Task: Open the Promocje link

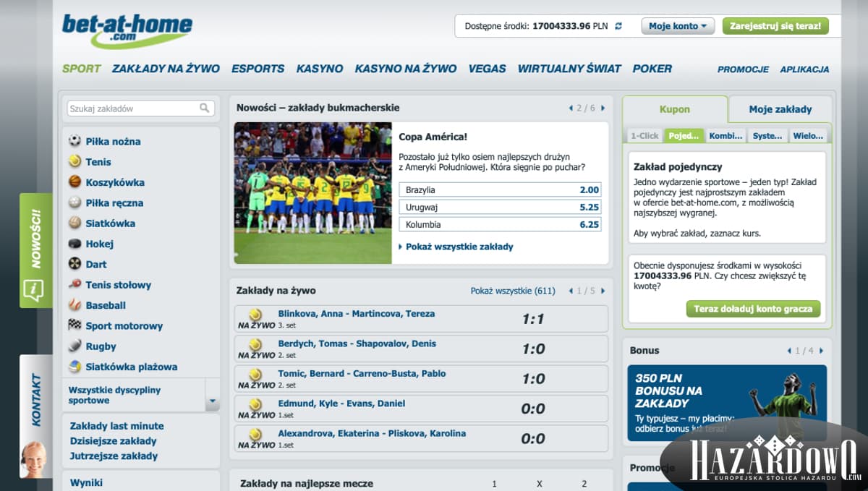Action: (743, 69)
